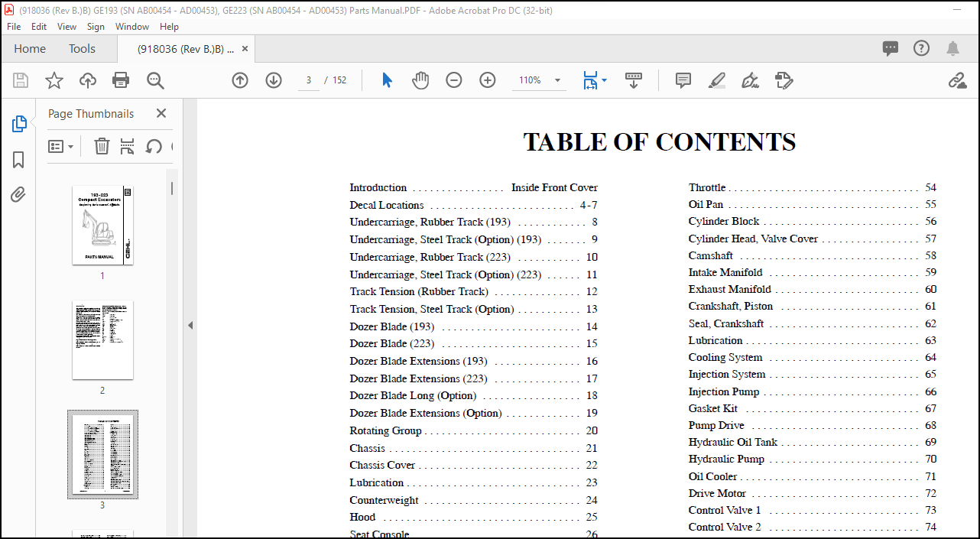This screenshot has height=539, width=980.
Task: Close the Page Thumbnails panel
Action: [161, 113]
